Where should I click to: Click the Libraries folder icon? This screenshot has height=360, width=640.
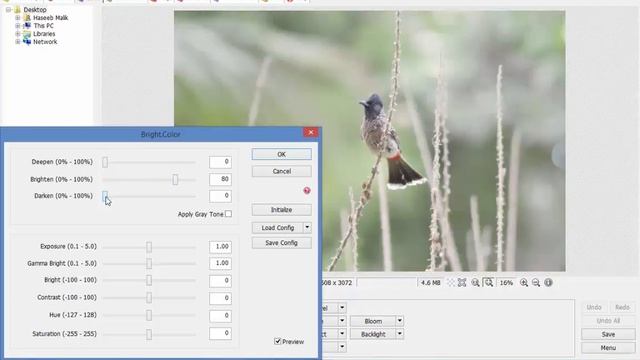pos(27,34)
